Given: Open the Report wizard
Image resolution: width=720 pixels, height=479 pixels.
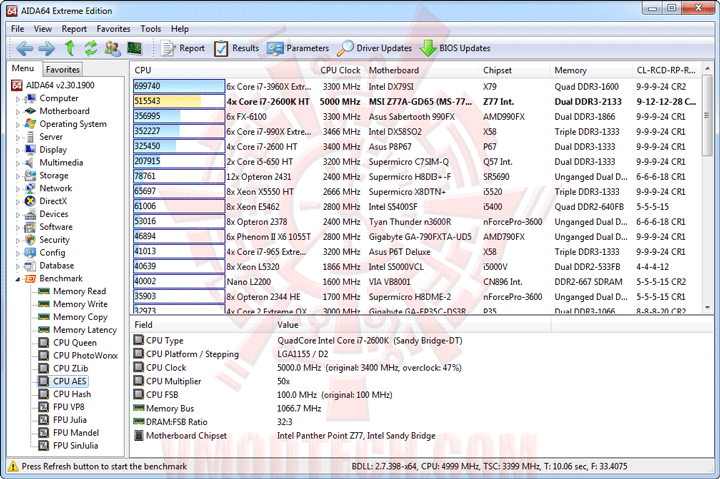Looking at the screenshot, I should (182, 48).
